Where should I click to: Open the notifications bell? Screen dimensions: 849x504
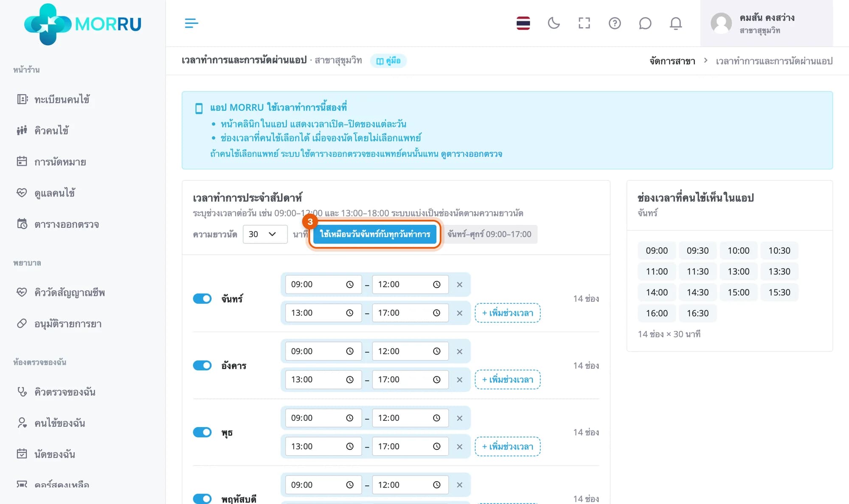[676, 23]
